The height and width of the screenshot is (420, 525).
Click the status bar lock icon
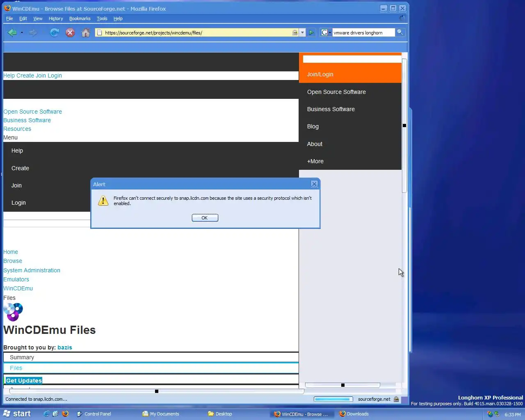[x=396, y=399]
